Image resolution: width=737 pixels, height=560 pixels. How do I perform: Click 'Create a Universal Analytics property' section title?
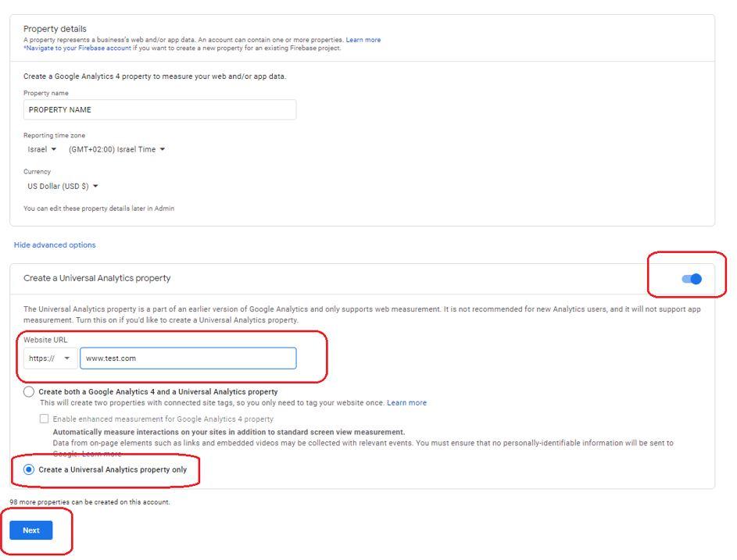pos(97,278)
